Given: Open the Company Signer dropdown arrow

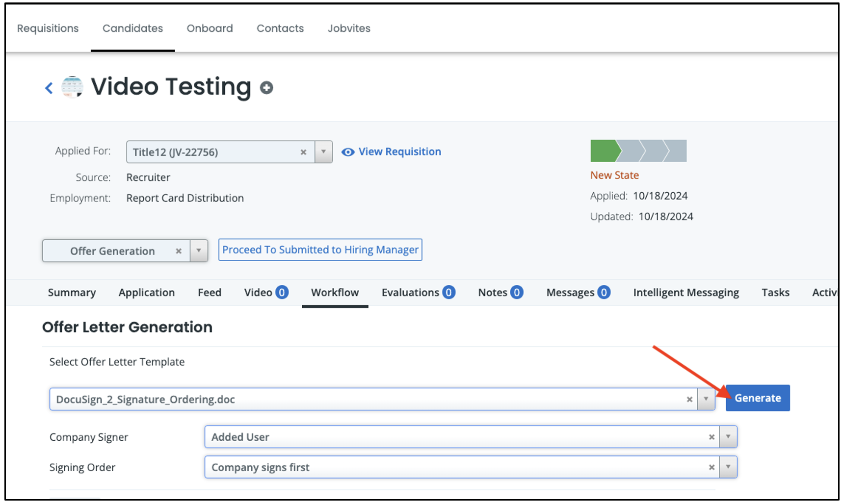Looking at the screenshot, I should pyautogui.click(x=728, y=437).
